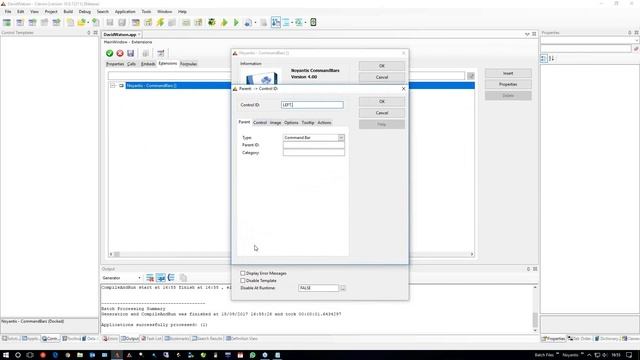The image size is (640, 360).
Task: Switch to the Control tab in dialog
Action: pos(260,122)
